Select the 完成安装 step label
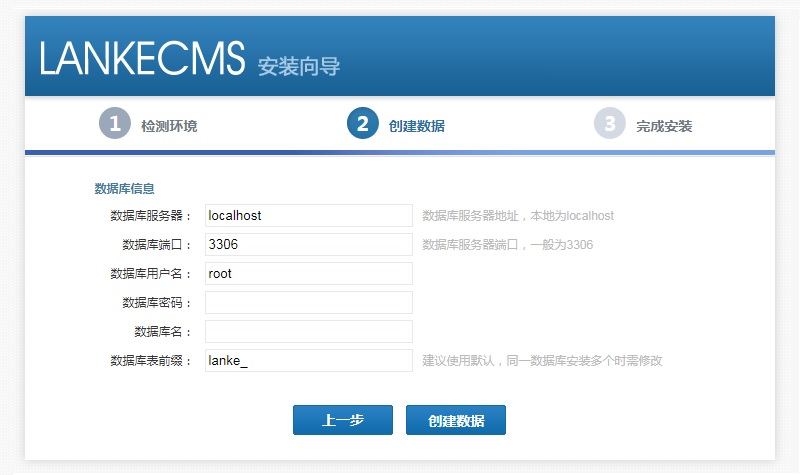Screen dimensions: 800x475 pyautogui.click(x=664, y=126)
